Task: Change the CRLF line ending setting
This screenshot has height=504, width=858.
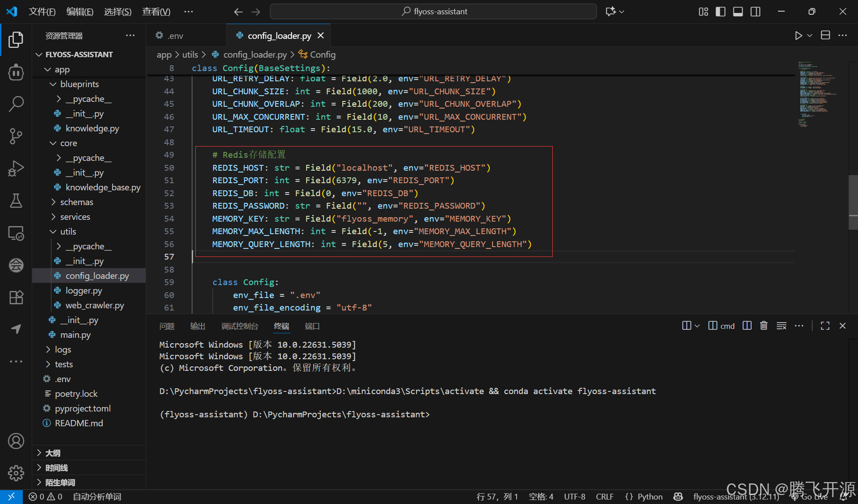Action: 604,496
